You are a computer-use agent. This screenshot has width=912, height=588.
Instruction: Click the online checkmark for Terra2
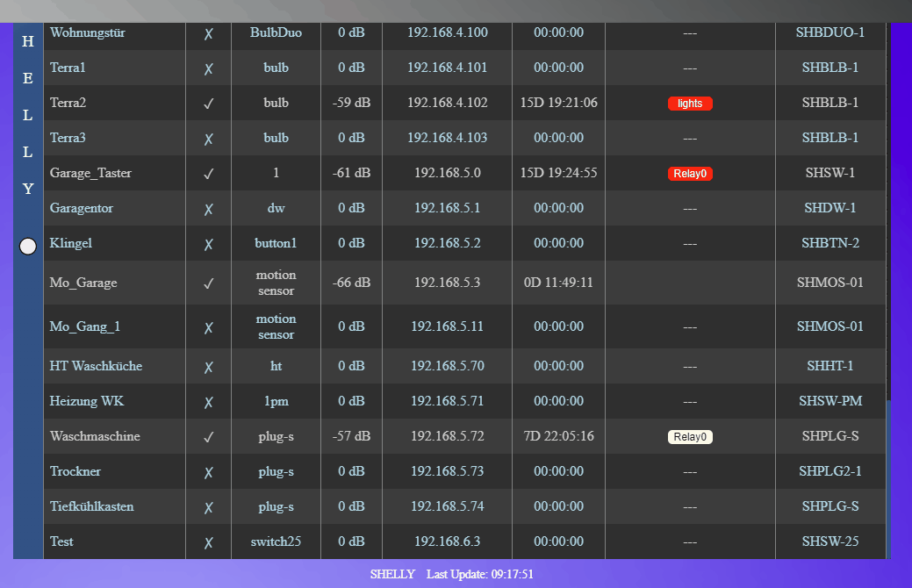pyautogui.click(x=209, y=104)
